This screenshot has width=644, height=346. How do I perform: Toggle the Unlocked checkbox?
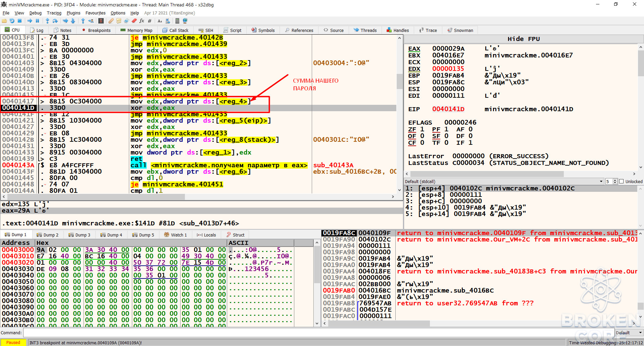(x=621, y=181)
